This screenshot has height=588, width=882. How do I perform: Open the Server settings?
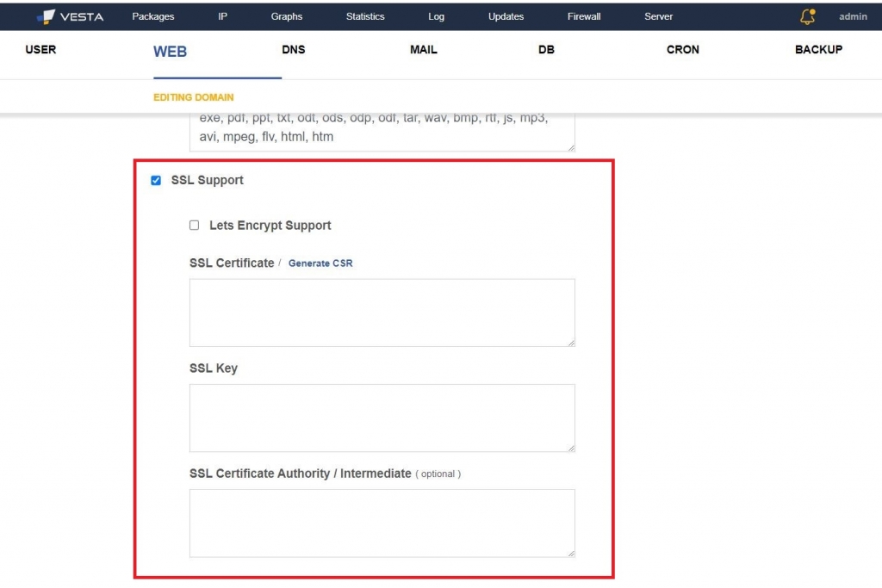click(x=658, y=16)
